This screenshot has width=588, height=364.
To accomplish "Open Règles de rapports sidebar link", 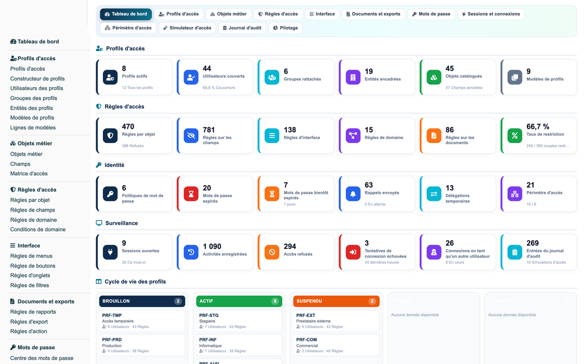I will pyautogui.click(x=33, y=312).
